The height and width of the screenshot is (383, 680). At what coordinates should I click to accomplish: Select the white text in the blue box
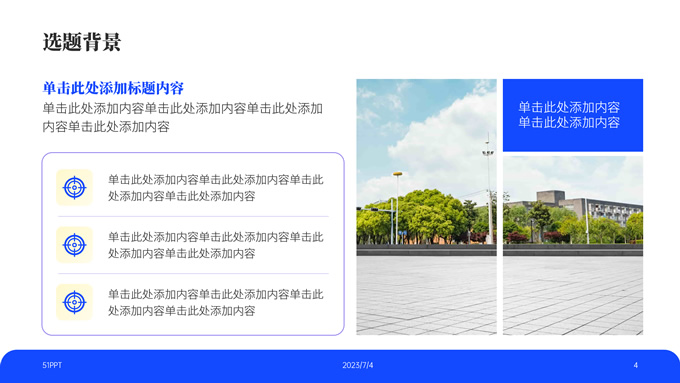(x=569, y=115)
